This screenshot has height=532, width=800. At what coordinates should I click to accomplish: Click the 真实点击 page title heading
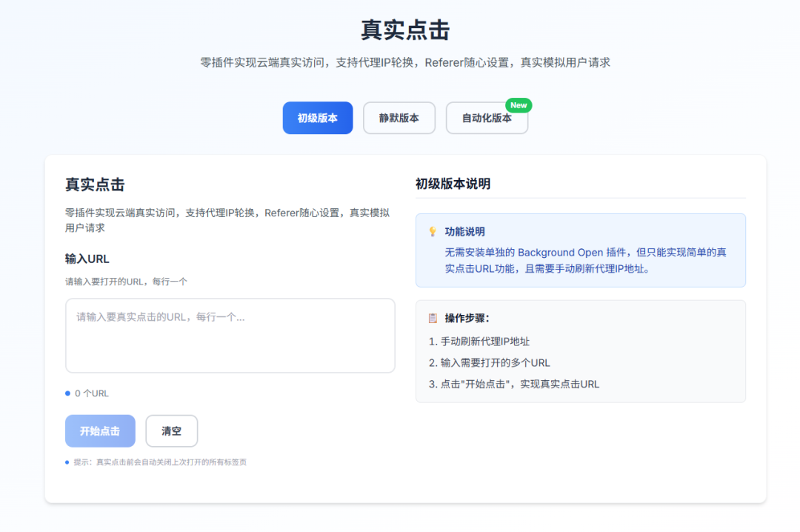[x=400, y=30]
